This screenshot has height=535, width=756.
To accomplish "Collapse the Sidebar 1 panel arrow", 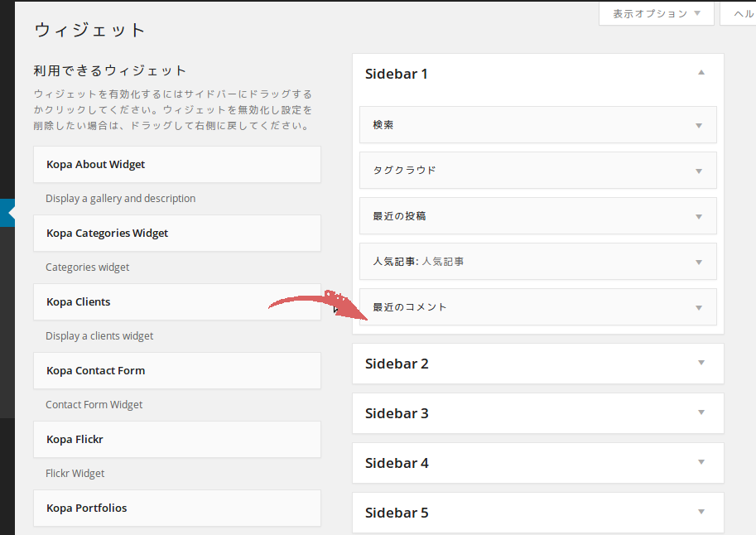I will click(701, 74).
